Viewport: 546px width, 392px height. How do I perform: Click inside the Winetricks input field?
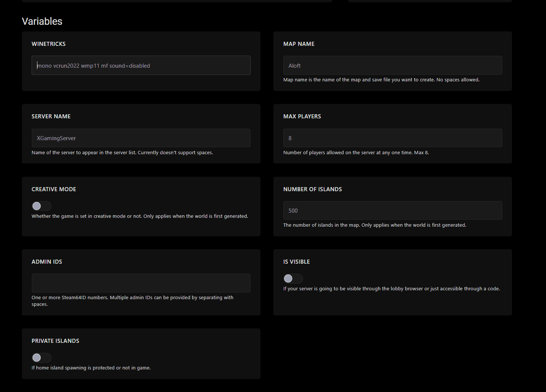(x=141, y=65)
